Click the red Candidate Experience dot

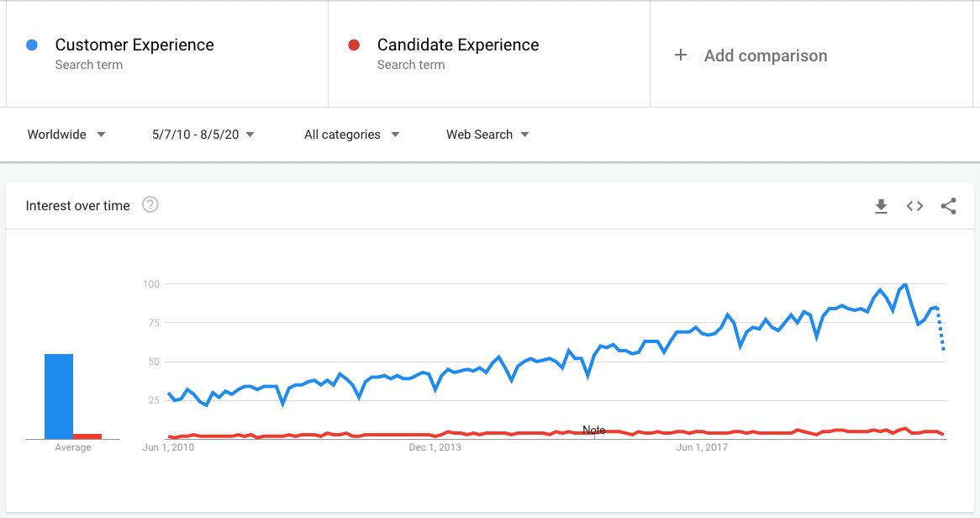(354, 45)
